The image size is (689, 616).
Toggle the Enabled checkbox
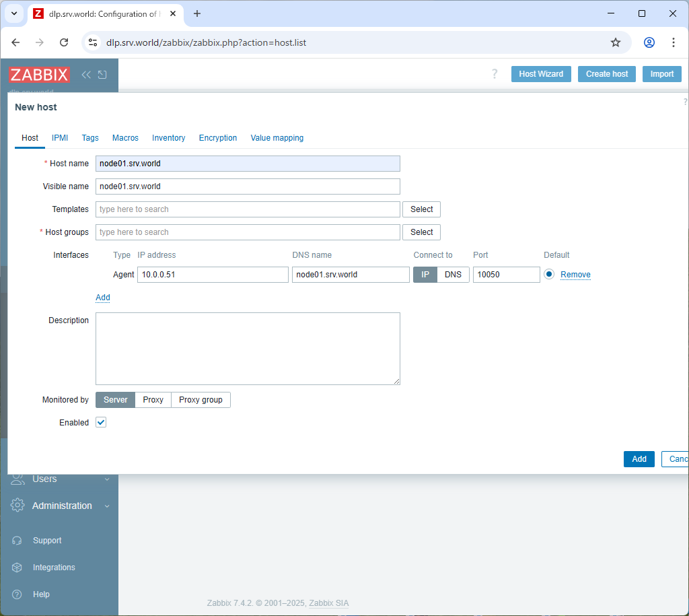pyautogui.click(x=101, y=423)
